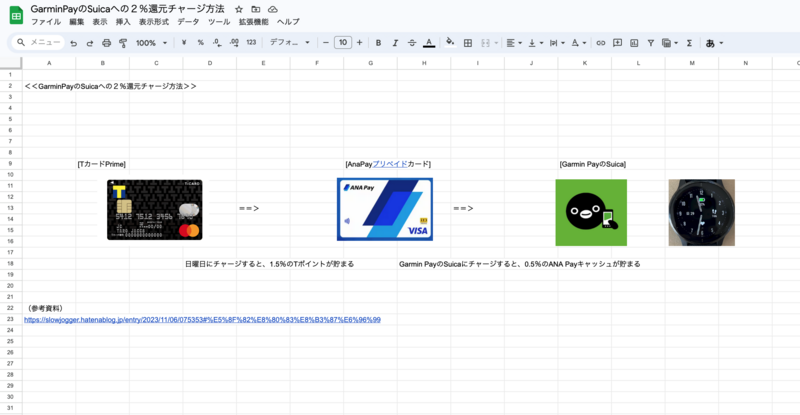Redo the last action
The image size is (800, 415).
90,43
